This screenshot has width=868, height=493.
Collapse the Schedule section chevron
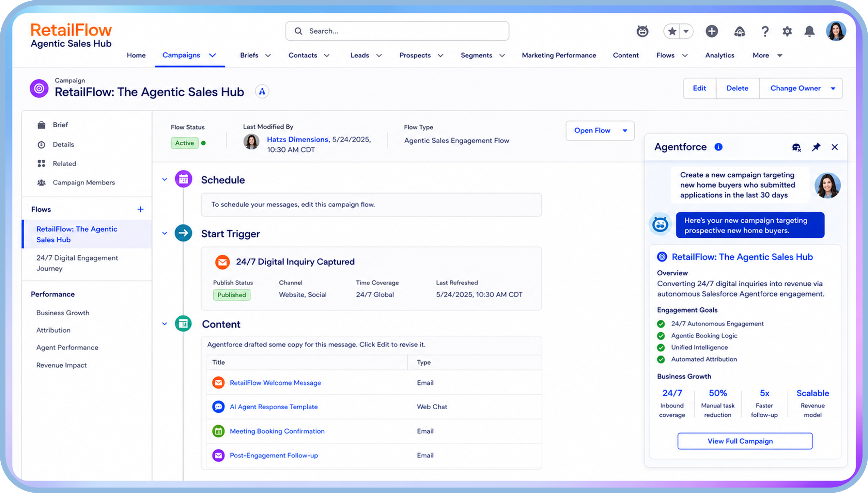165,179
